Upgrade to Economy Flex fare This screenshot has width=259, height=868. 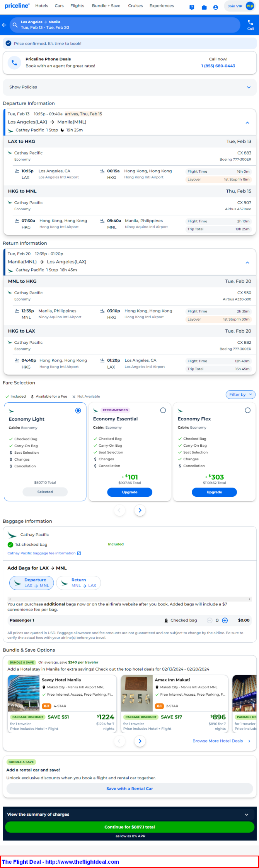[x=214, y=492]
